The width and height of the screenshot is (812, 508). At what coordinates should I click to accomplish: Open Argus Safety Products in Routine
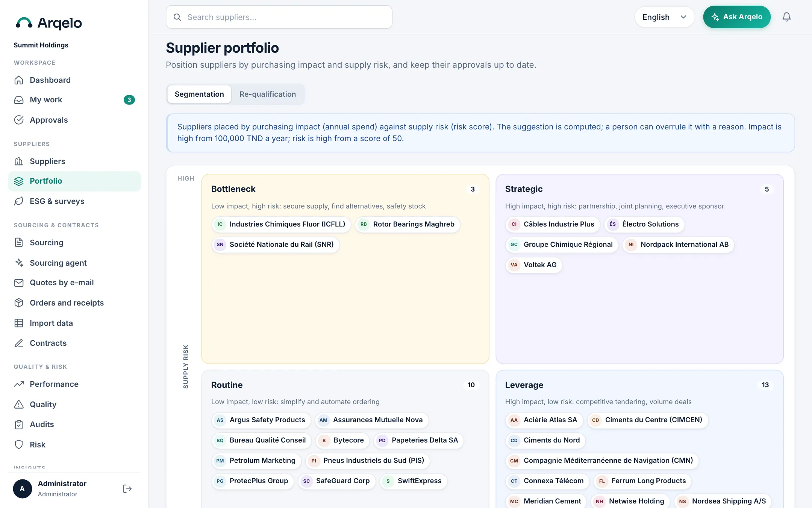coord(261,420)
